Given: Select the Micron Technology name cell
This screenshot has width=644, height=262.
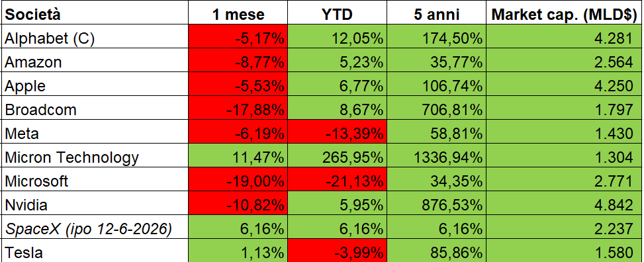Looking at the screenshot, I should pyautogui.click(x=95, y=157).
